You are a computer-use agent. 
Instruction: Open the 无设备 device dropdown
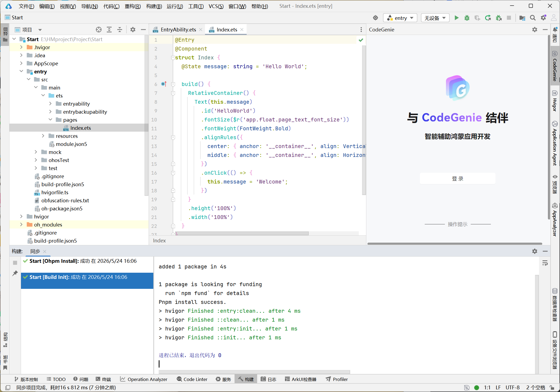(x=435, y=18)
